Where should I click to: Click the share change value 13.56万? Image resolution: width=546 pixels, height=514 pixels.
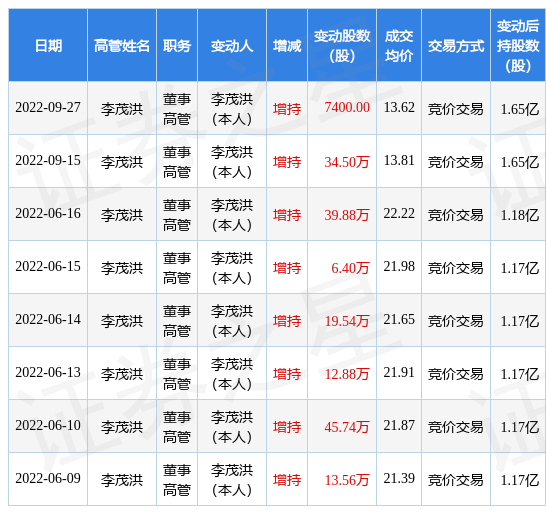click(347, 480)
